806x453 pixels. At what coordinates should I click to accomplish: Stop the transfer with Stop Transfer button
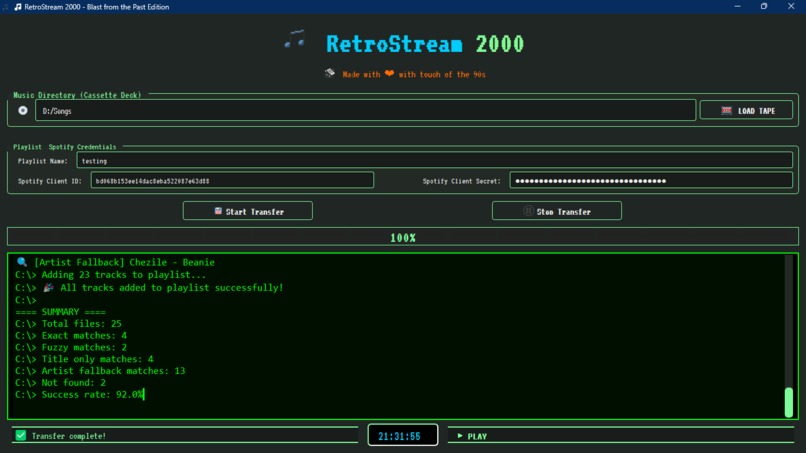coord(557,211)
